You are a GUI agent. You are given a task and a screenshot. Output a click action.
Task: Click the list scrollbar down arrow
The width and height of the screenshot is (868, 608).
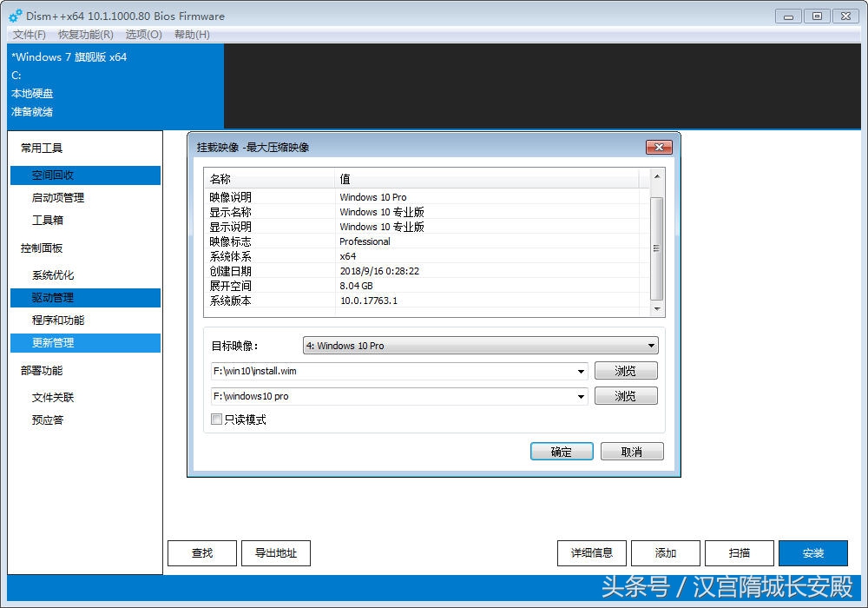656,309
